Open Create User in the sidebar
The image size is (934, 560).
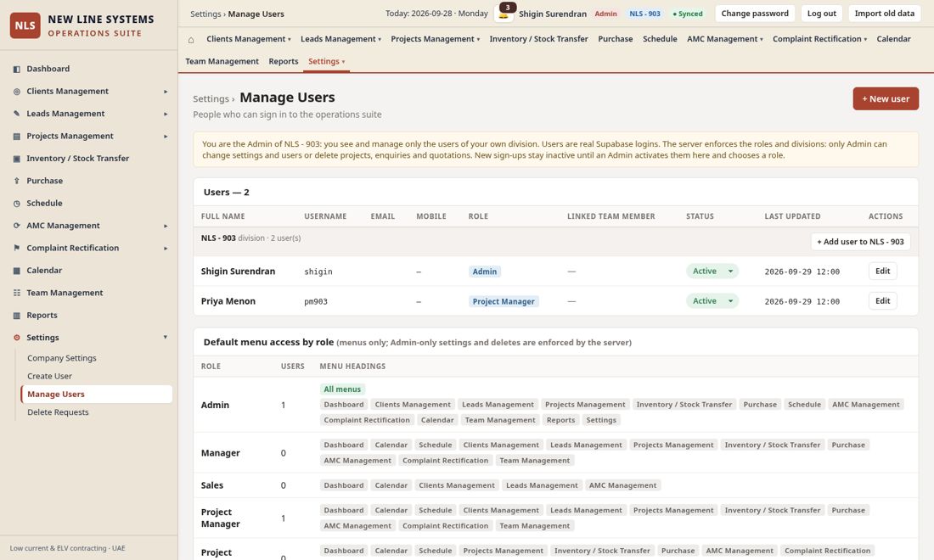coord(49,376)
